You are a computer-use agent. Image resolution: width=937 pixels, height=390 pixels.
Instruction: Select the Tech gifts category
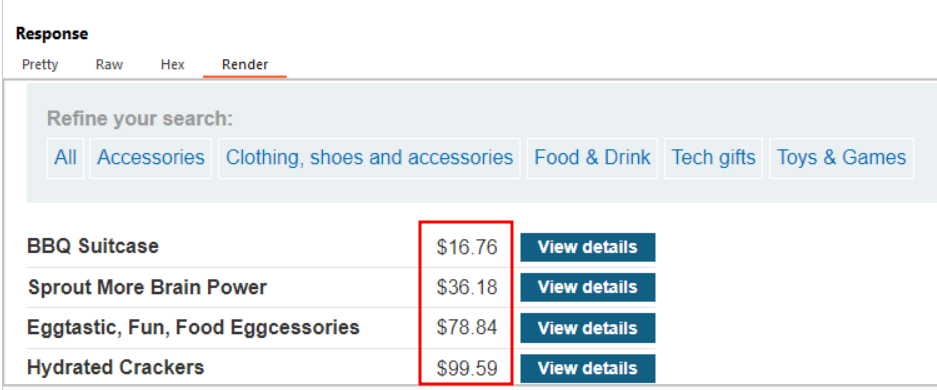pos(714,158)
